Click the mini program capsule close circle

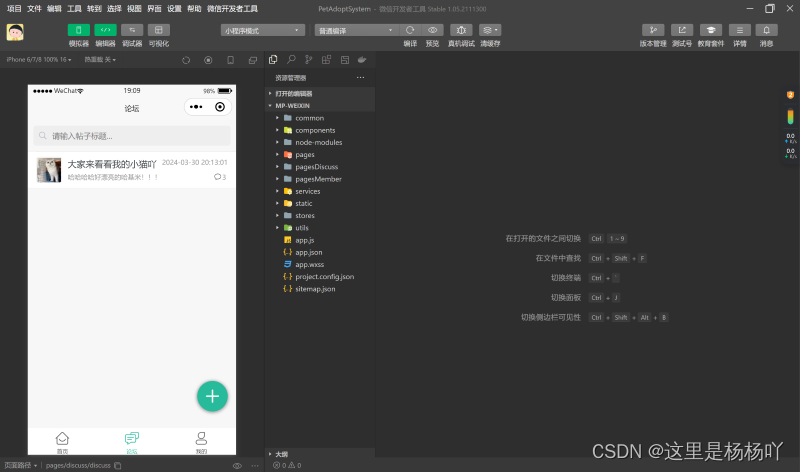click(x=220, y=107)
